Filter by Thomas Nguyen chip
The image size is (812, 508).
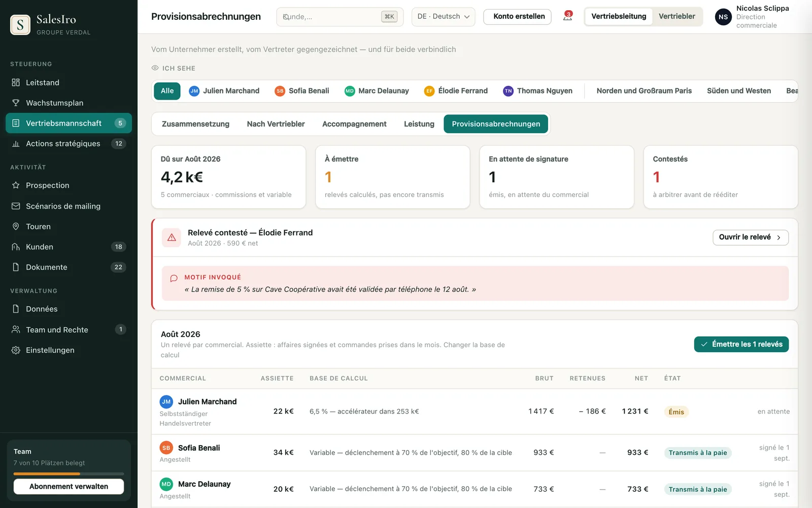[538, 91]
